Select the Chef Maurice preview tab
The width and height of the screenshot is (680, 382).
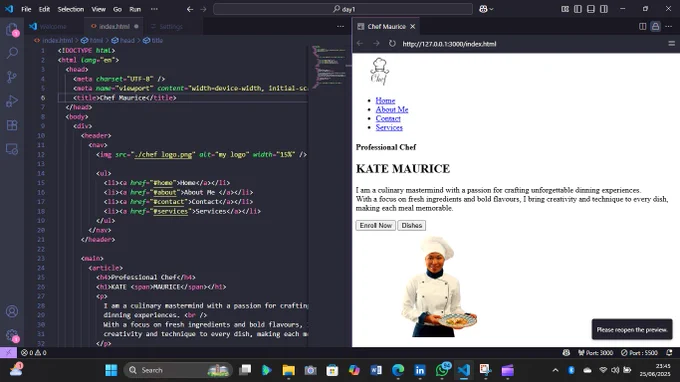pos(386,26)
